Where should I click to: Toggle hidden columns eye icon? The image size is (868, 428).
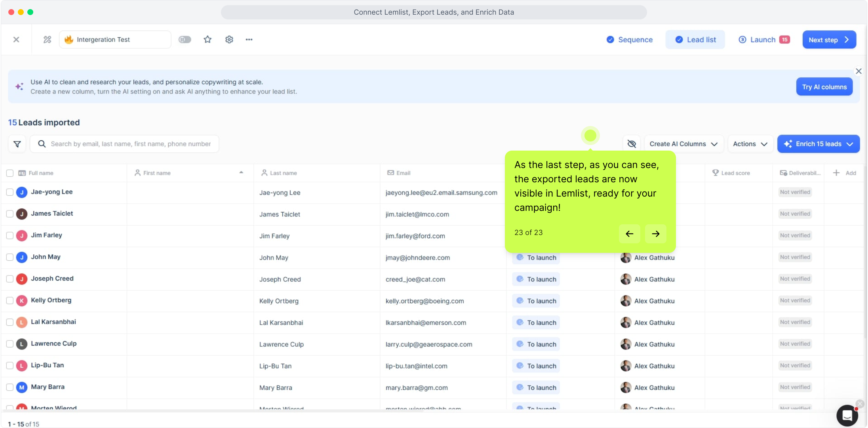(632, 144)
